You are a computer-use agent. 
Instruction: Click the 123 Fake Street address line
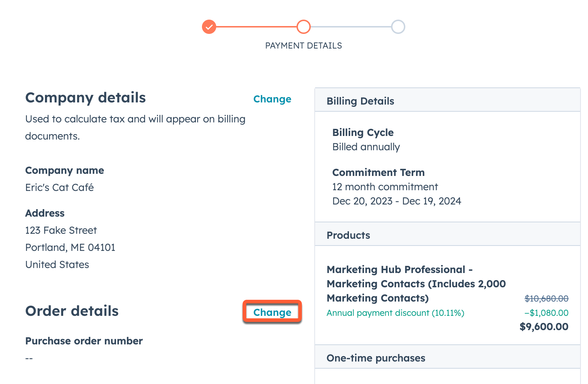(x=61, y=230)
